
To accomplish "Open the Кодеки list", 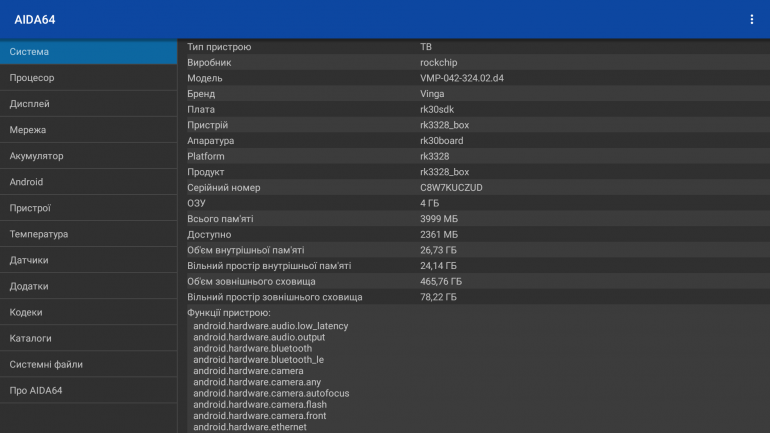I will point(88,312).
